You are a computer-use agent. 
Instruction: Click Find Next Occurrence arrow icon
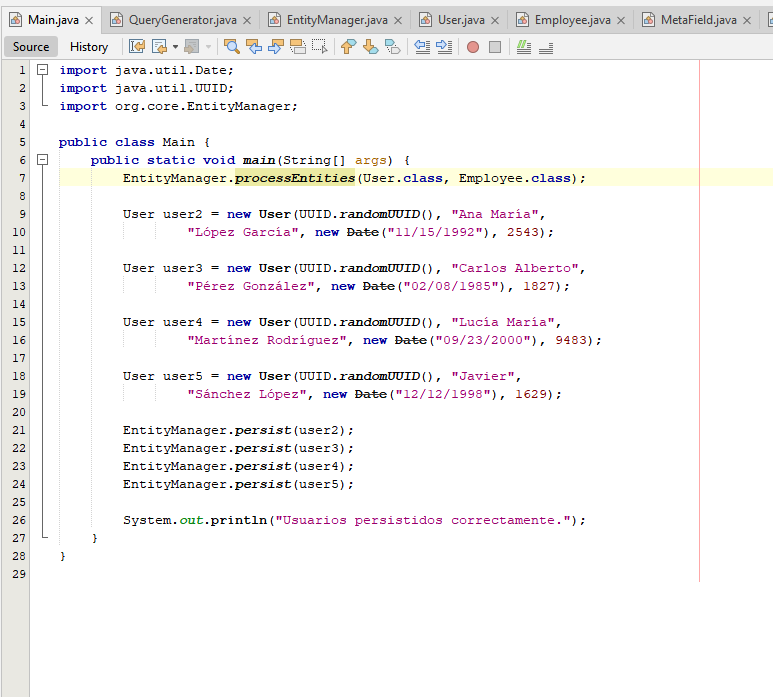click(x=276, y=47)
